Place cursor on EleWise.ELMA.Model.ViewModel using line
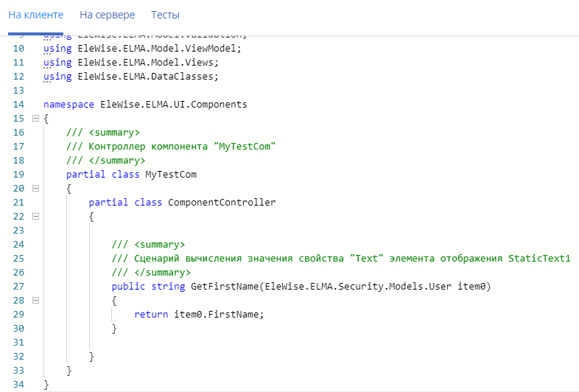579x392 pixels. coord(142,49)
